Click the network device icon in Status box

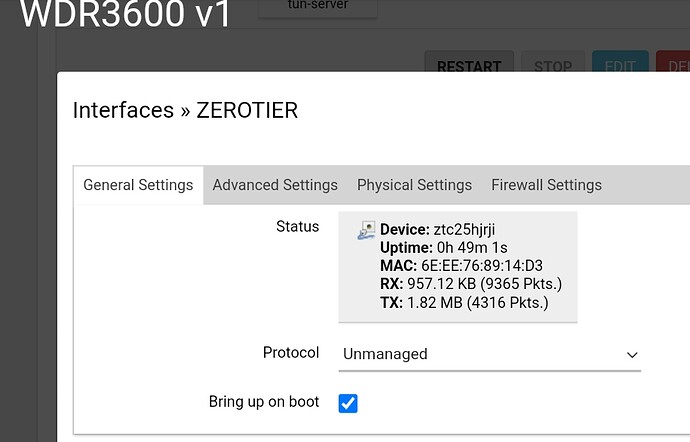366,230
